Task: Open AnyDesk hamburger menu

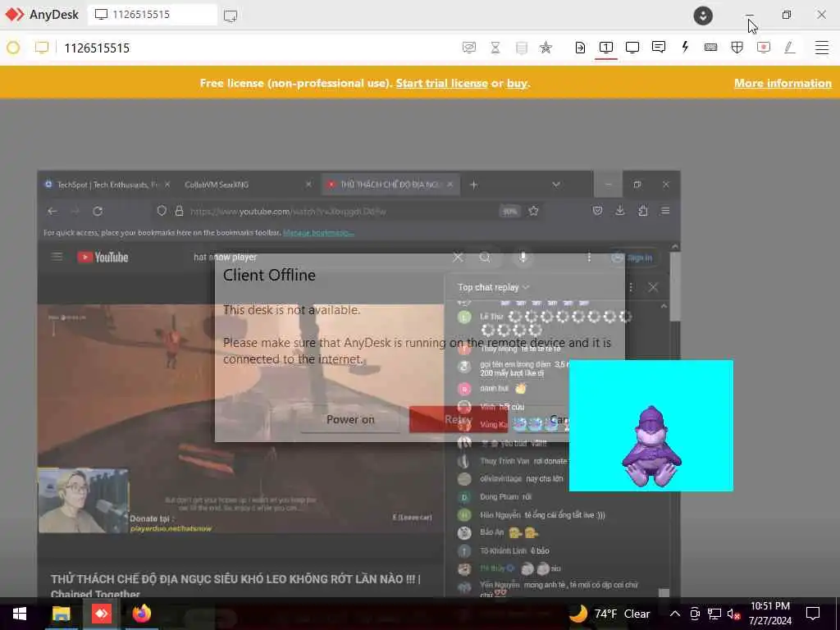Action: coord(822,48)
